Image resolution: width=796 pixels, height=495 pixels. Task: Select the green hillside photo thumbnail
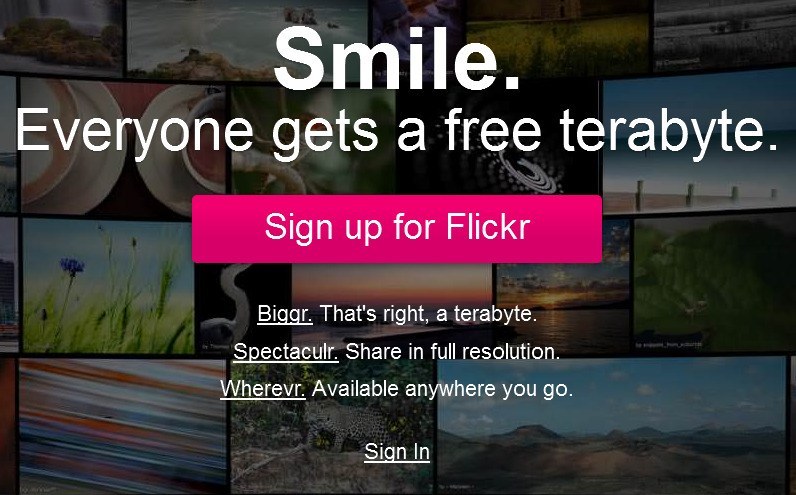point(715,282)
